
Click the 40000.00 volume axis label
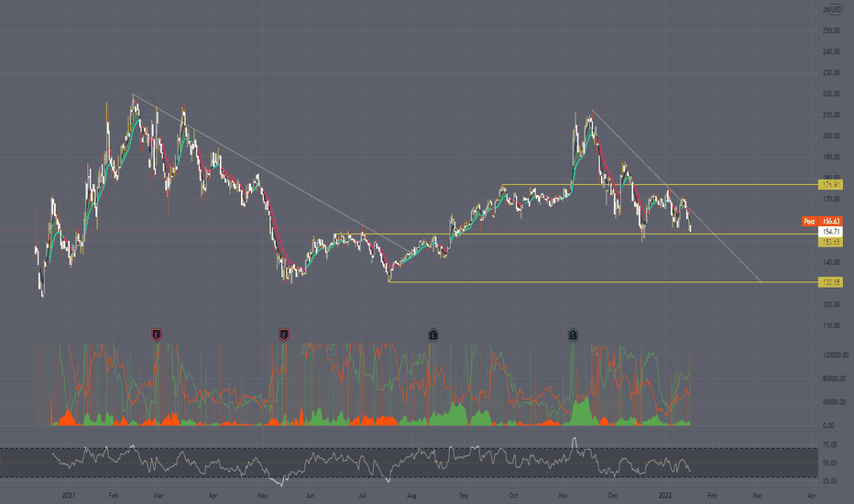(x=834, y=402)
